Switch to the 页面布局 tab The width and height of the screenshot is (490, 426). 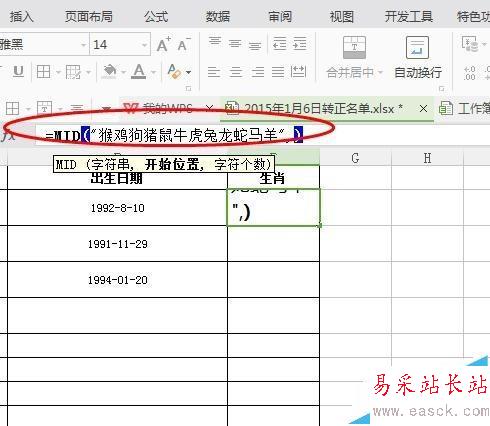click(89, 16)
